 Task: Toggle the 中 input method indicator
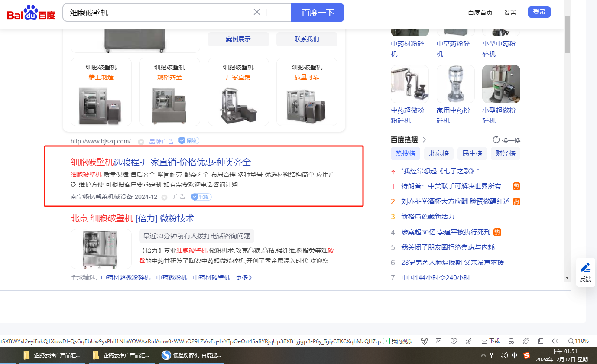click(515, 355)
